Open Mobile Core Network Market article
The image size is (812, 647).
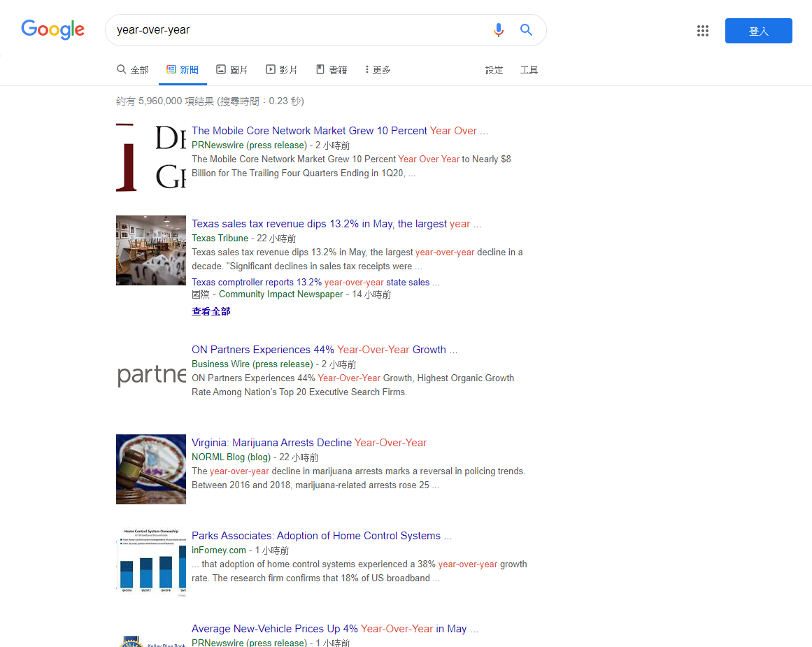[340, 131]
